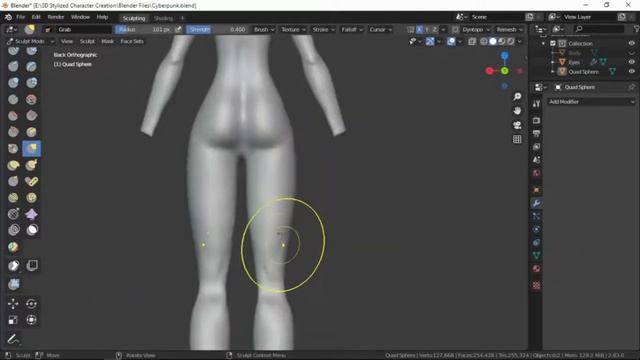Viewport: 640px width, 360px height.
Task: Switch perspective/orthographic grid icon
Action: point(517,139)
